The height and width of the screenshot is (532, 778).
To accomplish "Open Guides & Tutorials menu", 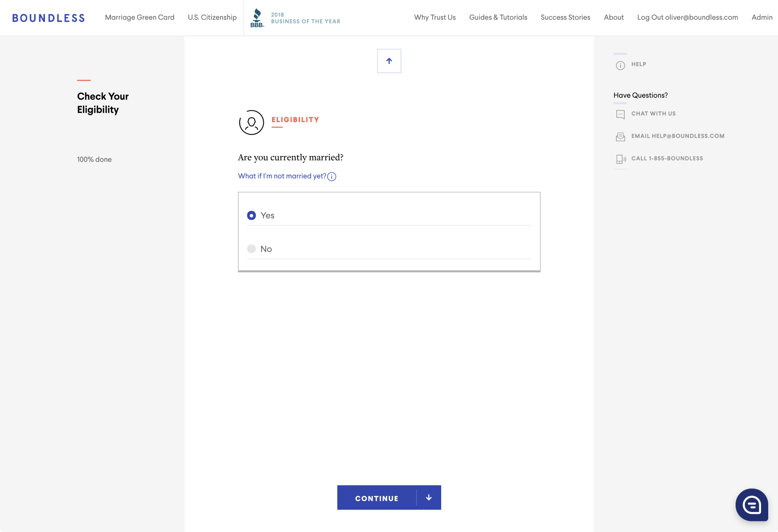I will [498, 17].
